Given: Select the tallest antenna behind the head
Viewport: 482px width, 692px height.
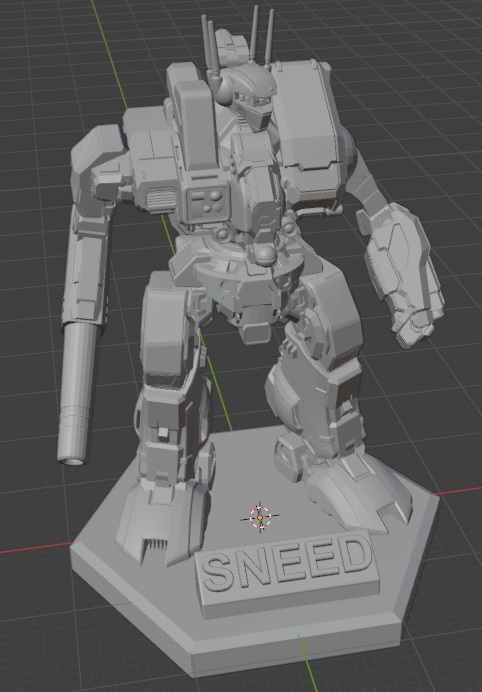Looking at the screenshot, I should 254,34.
